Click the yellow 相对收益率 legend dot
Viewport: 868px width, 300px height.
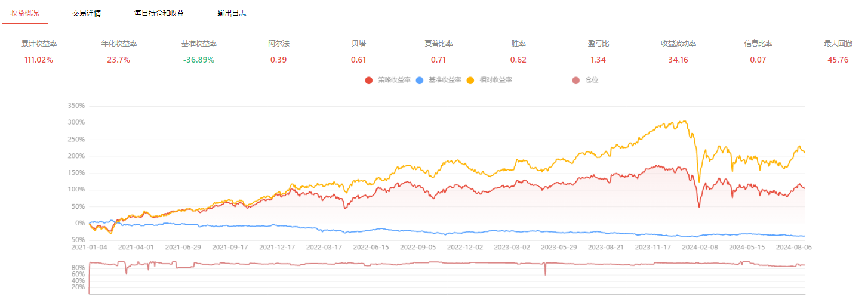470,80
